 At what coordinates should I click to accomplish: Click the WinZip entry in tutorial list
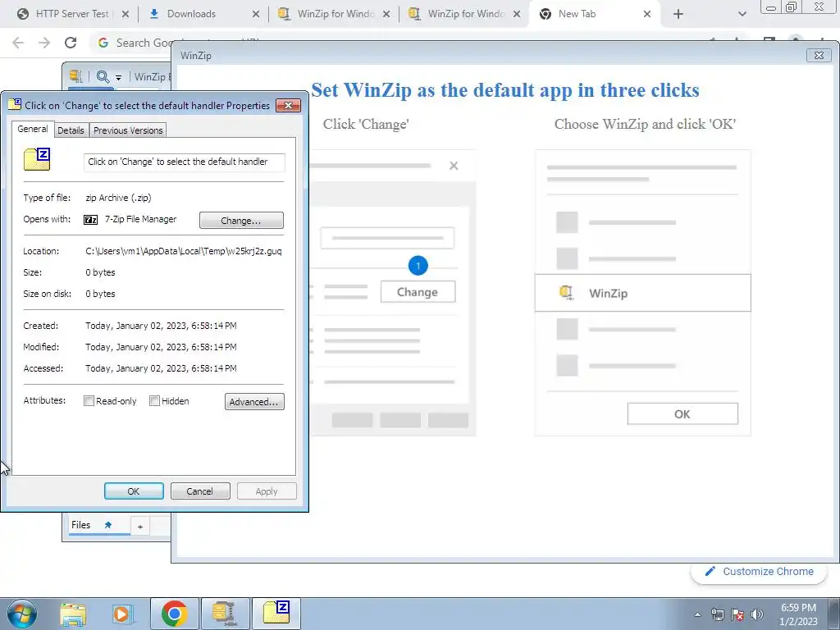[x=642, y=293]
